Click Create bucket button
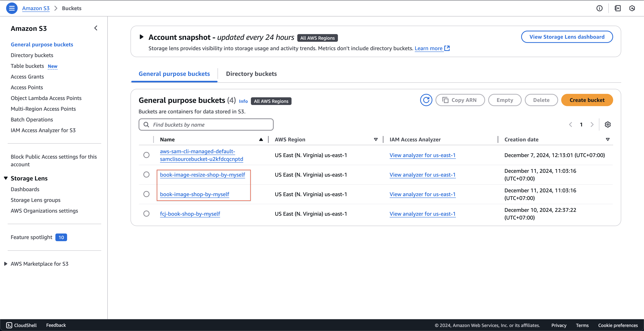644x331 pixels. pos(587,100)
